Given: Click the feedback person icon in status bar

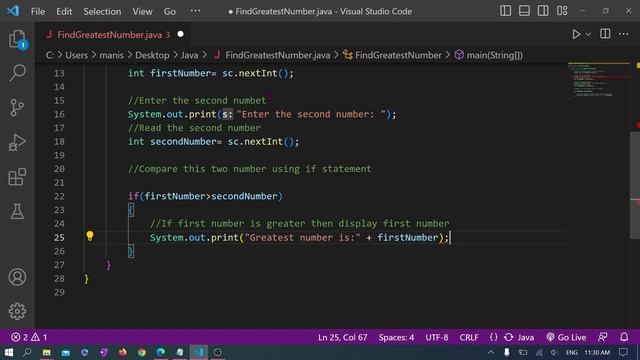Looking at the screenshot, I should point(602,337).
